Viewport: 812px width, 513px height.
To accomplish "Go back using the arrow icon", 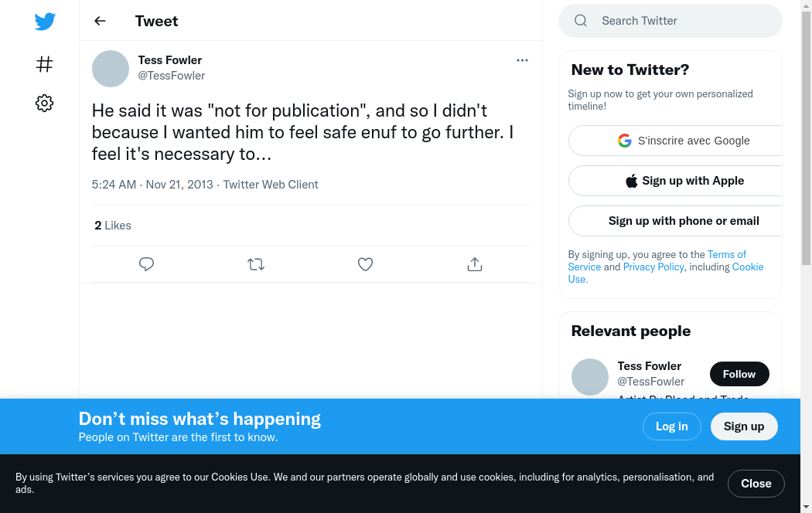I will tap(100, 21).
